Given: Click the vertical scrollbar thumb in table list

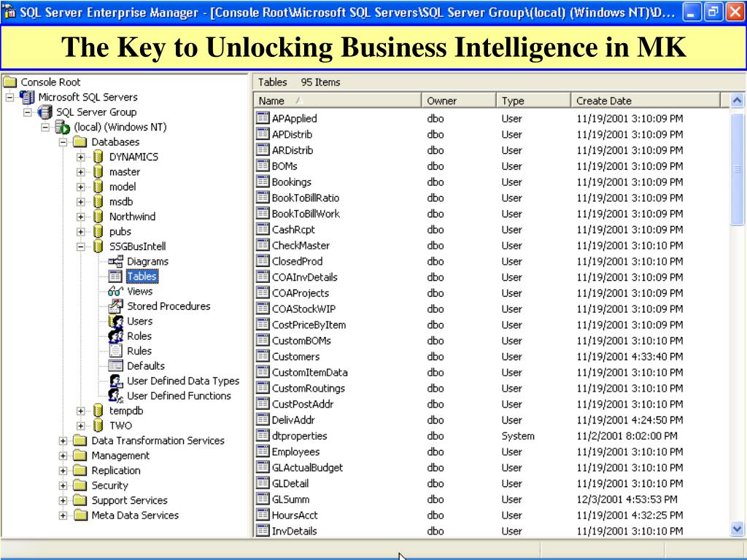Looking at the screenshot, I should [x=737, y=168].
